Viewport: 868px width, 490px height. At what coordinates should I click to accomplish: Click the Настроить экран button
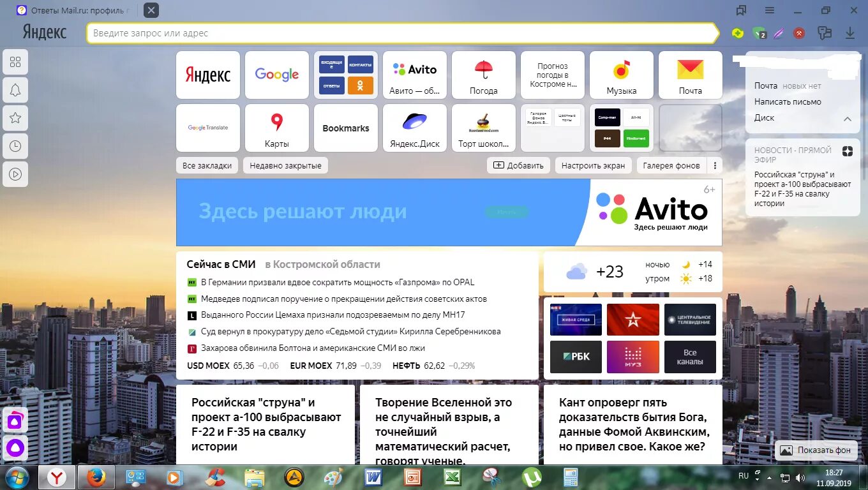(594, 165)
